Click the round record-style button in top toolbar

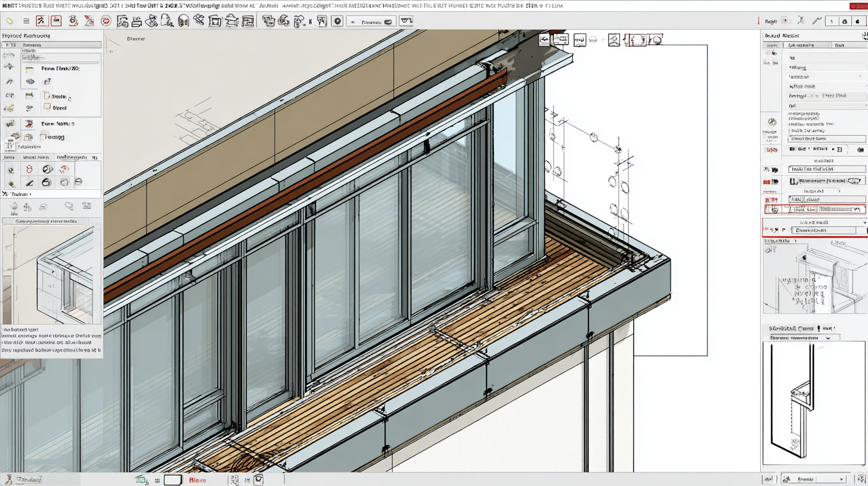point(337,21)
